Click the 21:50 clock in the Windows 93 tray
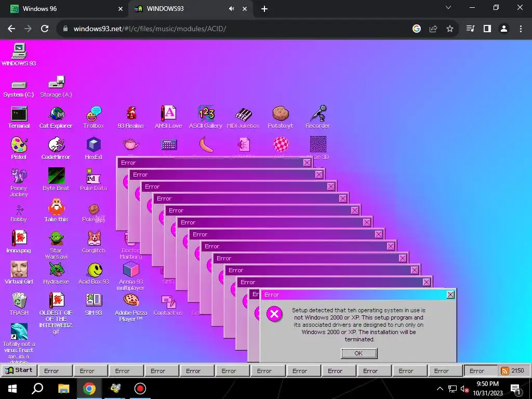 coord(518,371)
